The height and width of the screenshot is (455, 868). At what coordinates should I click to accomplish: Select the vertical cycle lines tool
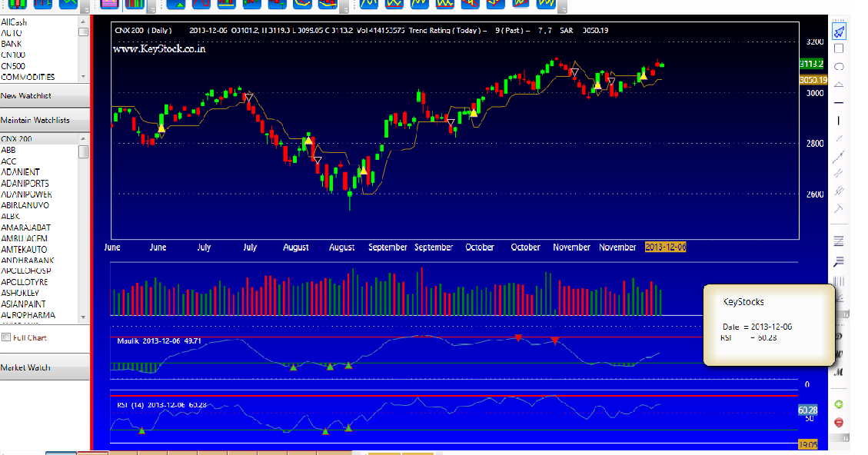click(839, 281)
